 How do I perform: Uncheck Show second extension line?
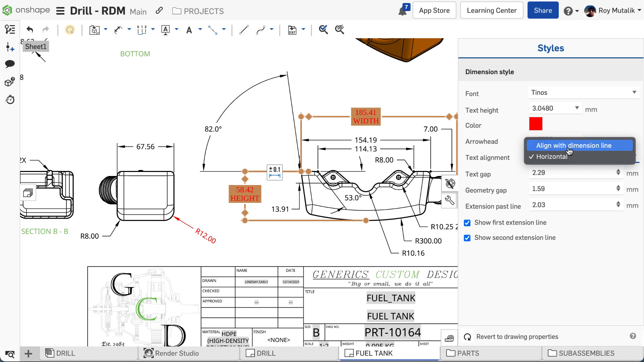click(x=467, y=238)
